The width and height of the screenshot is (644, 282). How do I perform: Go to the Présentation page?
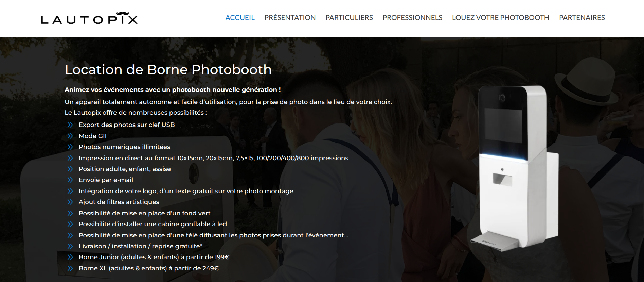click(x=290, y=18)
